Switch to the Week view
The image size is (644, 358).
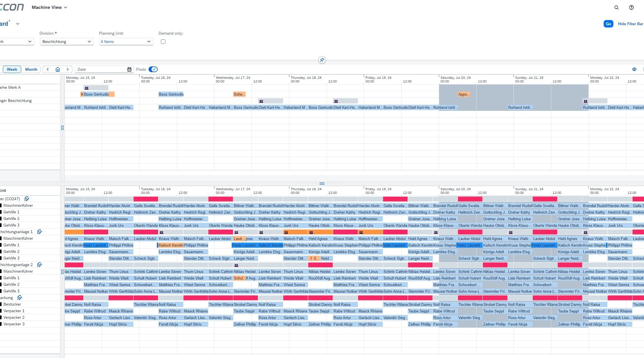(x=12, y=69)
